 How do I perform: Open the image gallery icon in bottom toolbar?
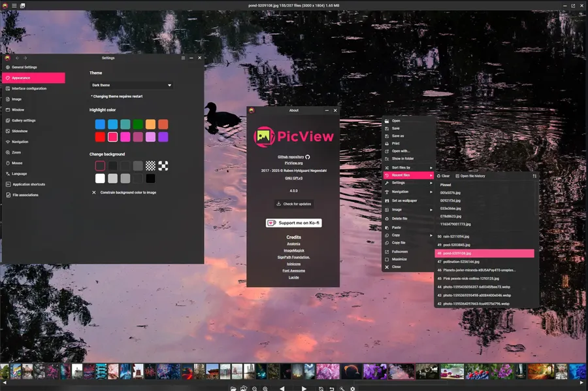point(244,388)
